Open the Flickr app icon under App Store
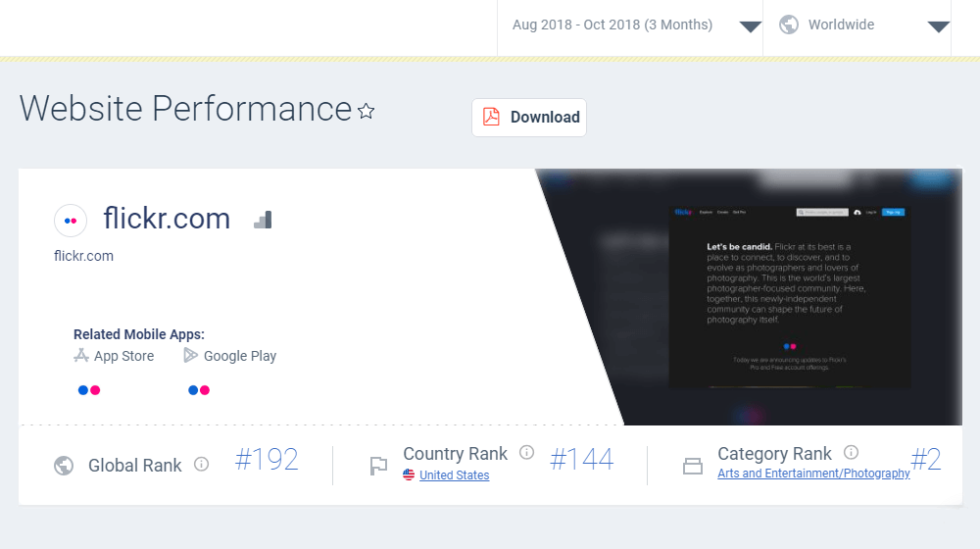This screenshot has height=549, width=980. pos(89,390)
